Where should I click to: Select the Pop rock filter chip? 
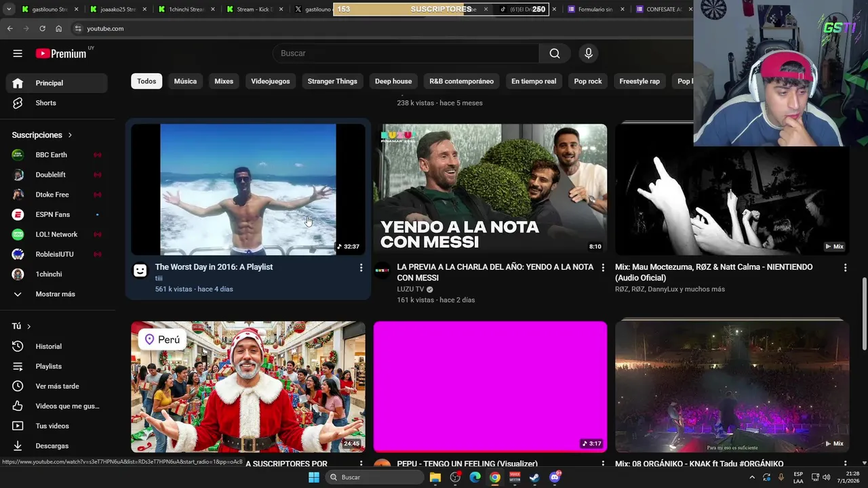tap(588, 81)
